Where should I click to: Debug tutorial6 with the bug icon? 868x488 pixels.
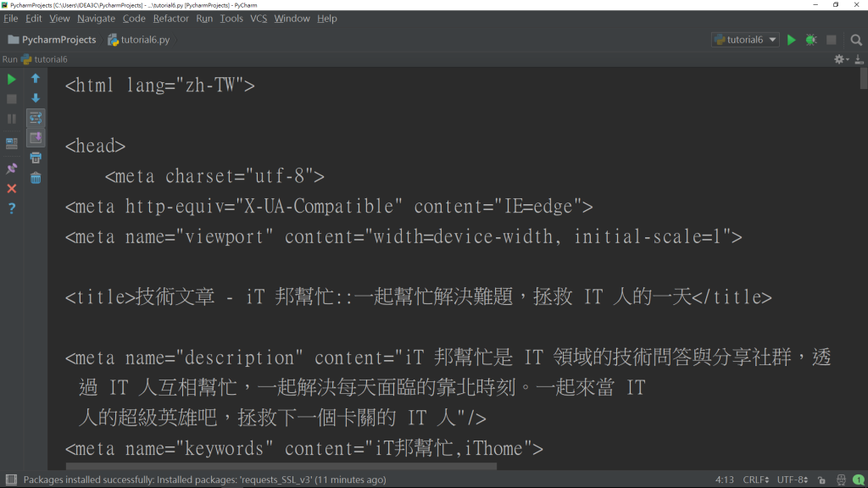pos(811,40)
